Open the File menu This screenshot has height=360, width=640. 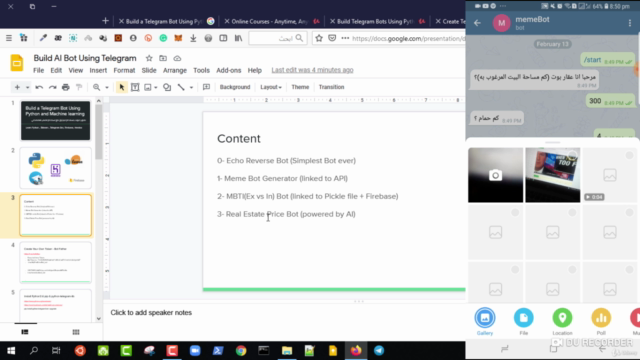click(38, 70)
